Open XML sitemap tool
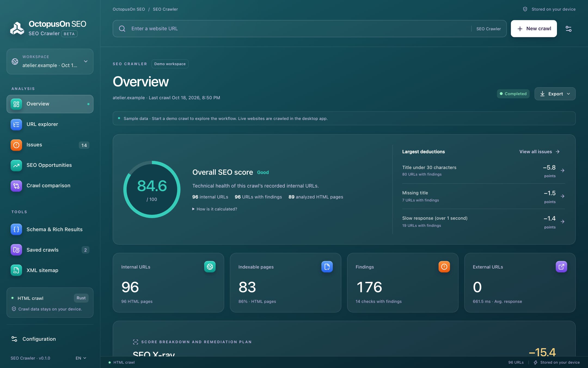 [50, 270]
